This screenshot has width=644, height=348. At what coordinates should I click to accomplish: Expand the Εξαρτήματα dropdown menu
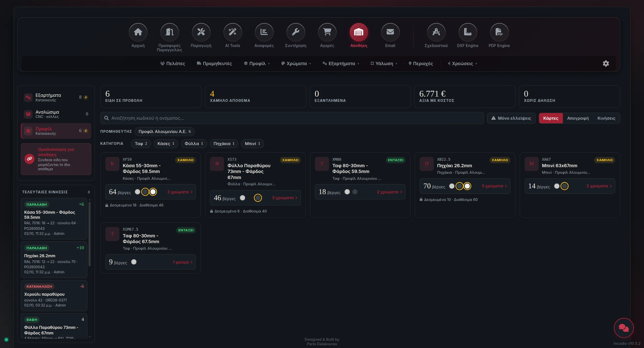[341, 64]
